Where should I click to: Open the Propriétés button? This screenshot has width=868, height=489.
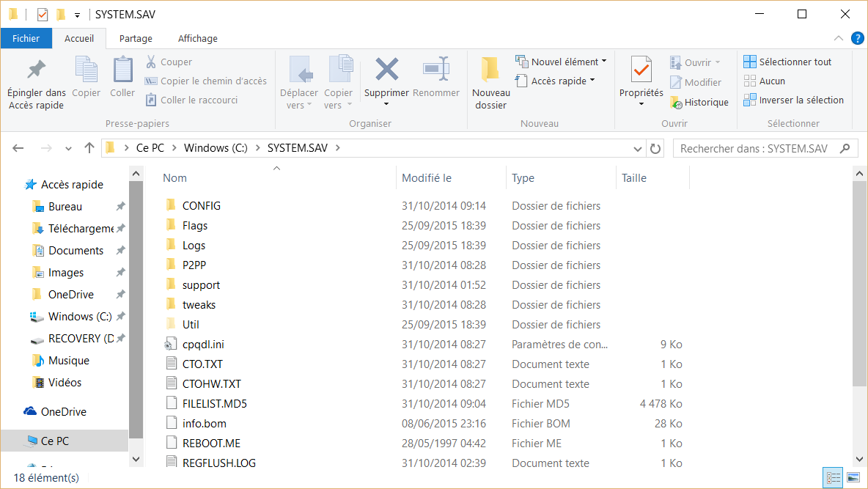pos(641,82)
